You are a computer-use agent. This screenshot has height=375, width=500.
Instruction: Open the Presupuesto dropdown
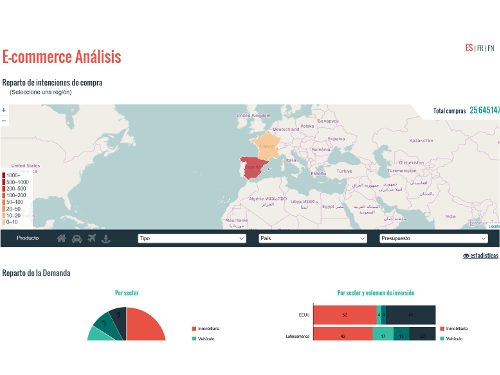434,238
